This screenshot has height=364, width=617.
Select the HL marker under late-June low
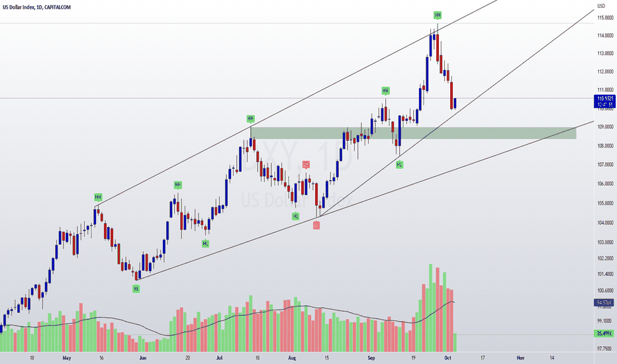[205, 244]
